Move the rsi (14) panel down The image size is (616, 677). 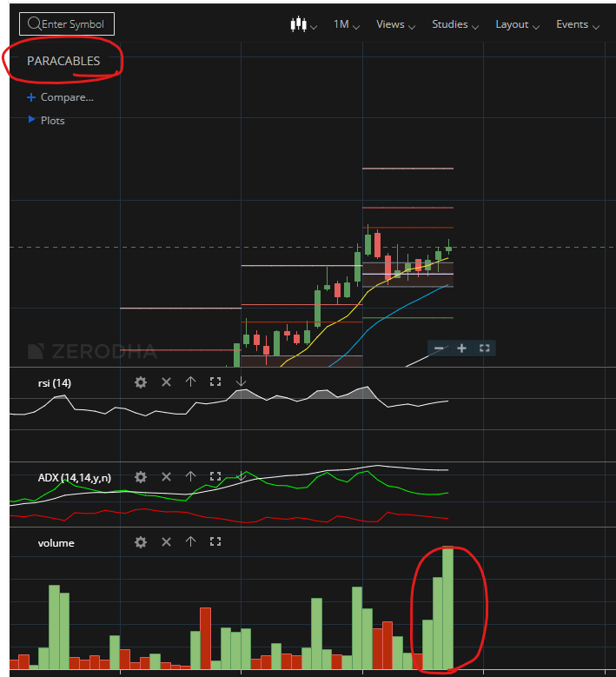point(241,382)
